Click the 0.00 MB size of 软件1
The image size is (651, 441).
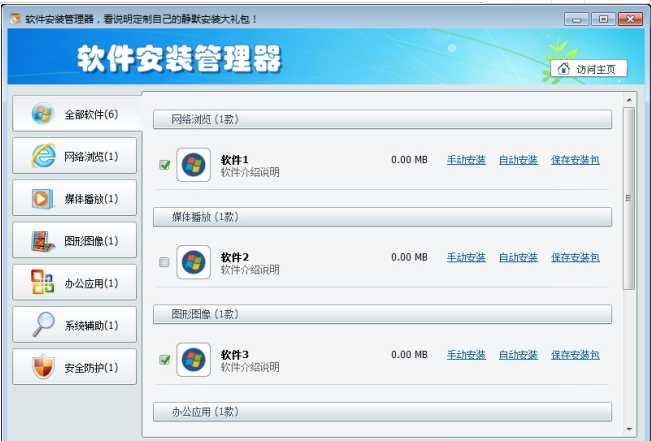pos(409,160)
